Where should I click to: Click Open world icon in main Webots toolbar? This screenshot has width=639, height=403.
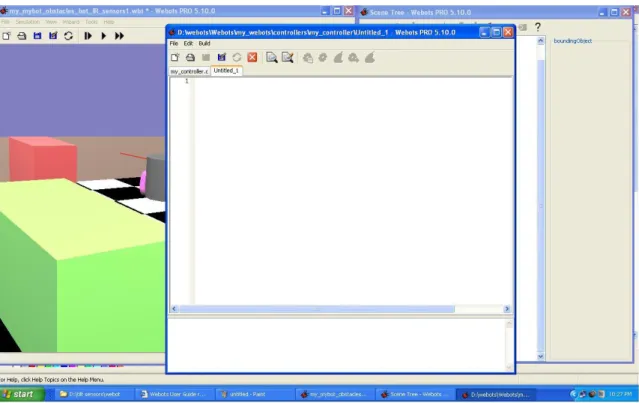tap(22, 36)
